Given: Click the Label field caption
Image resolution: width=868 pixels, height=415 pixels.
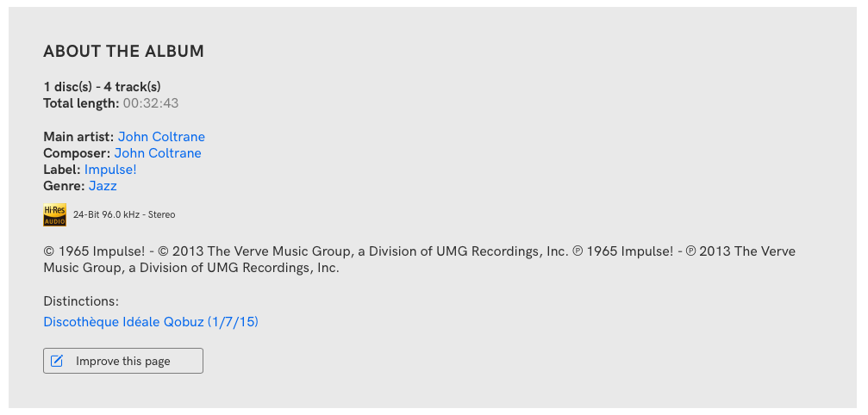Looking at the screenshot, I should (62, 170).
